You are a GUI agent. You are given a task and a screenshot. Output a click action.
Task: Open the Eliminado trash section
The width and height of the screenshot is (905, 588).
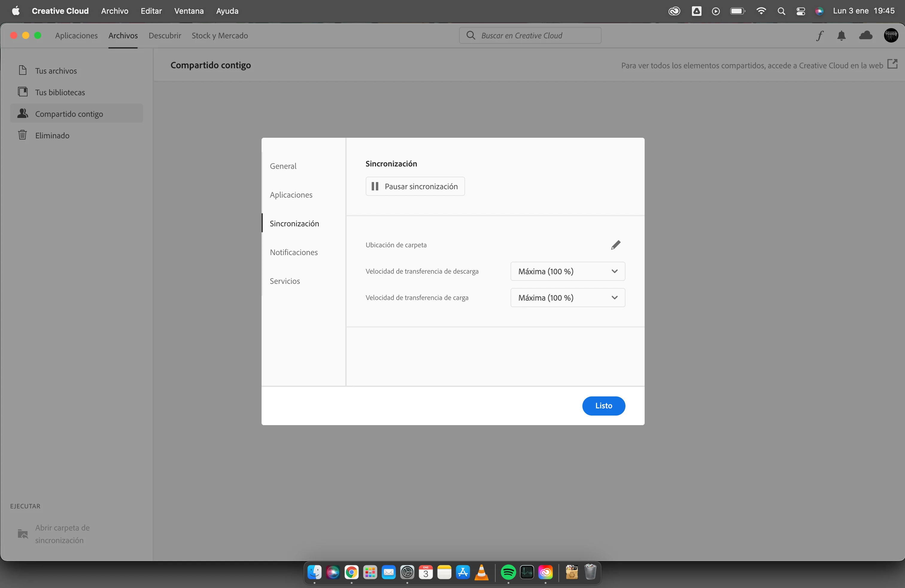[52, 135]
